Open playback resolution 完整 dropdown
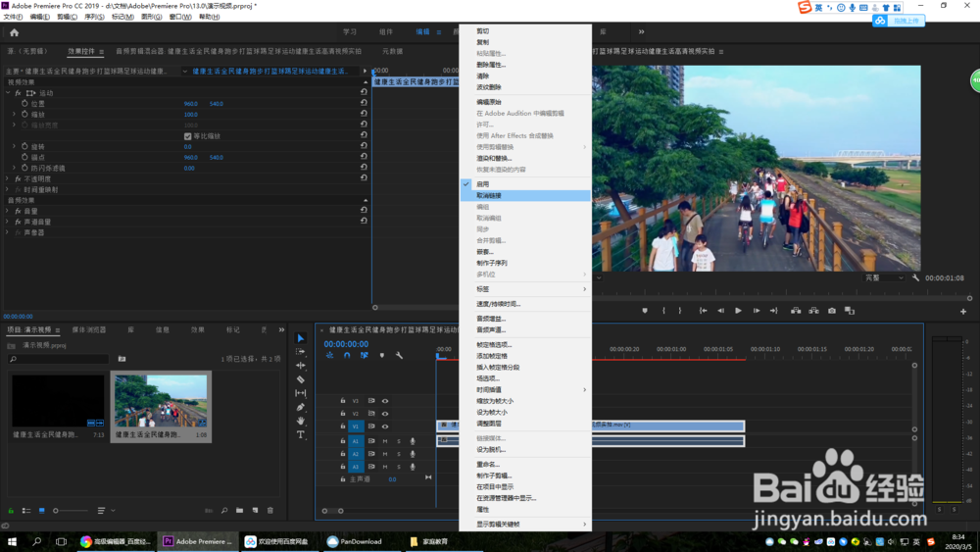 [884, 277]
